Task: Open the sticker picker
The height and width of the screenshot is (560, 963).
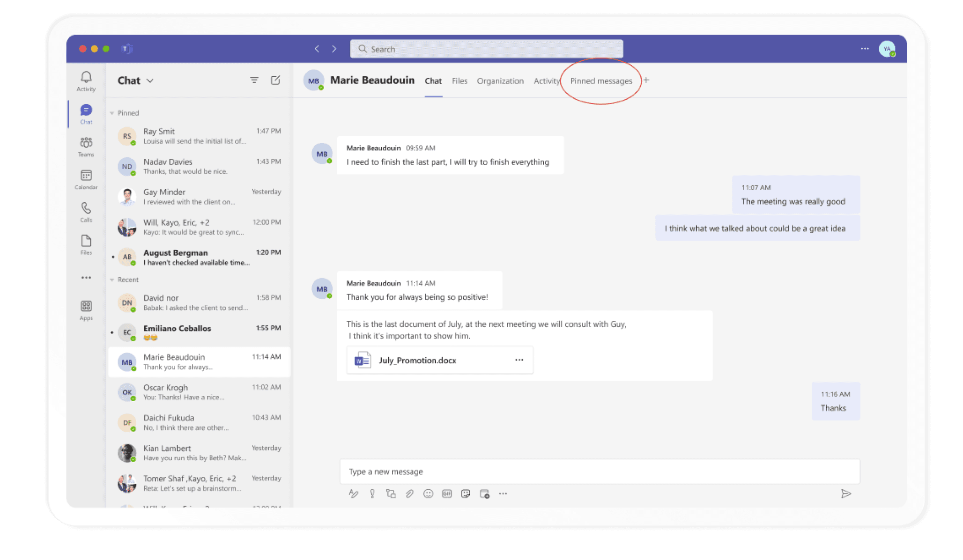Action: 466,494
